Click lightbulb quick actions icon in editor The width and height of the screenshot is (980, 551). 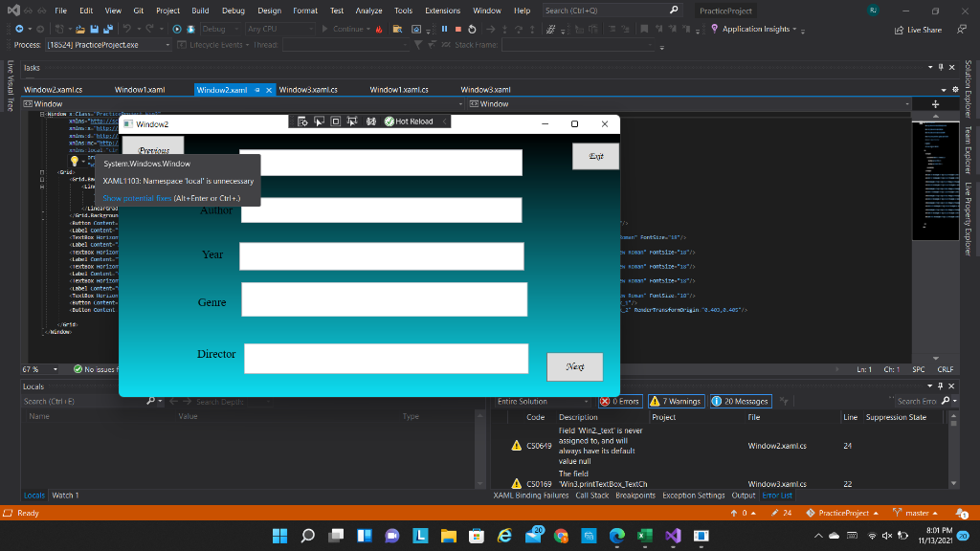tap(75, 161)
